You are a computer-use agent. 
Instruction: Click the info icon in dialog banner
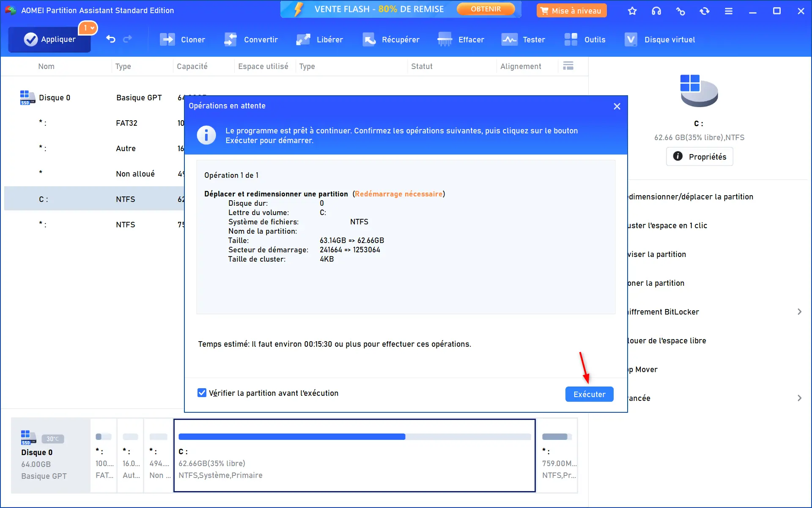[206, 135]
